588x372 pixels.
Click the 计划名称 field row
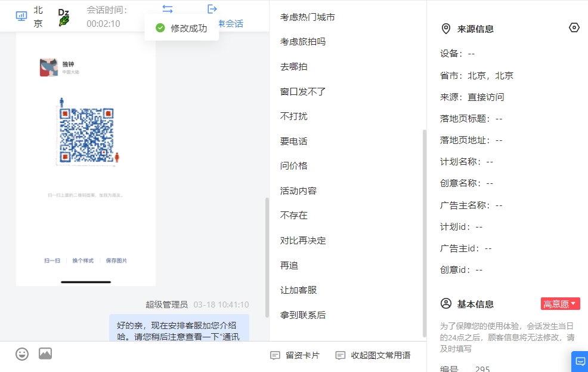coord(466,162)
